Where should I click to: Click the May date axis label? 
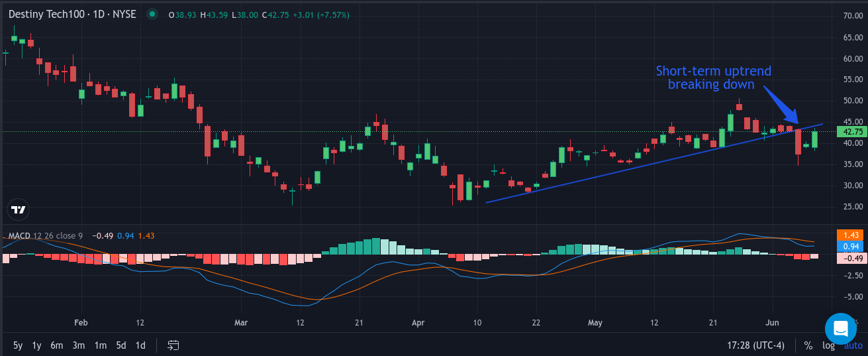pyautogui.click(x=595, y=323)
